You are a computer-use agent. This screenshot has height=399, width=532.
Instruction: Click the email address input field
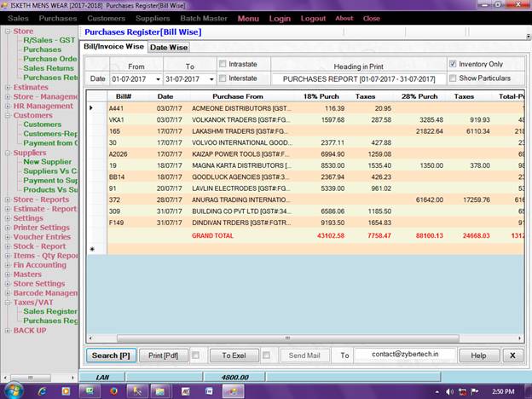(404, 355)
